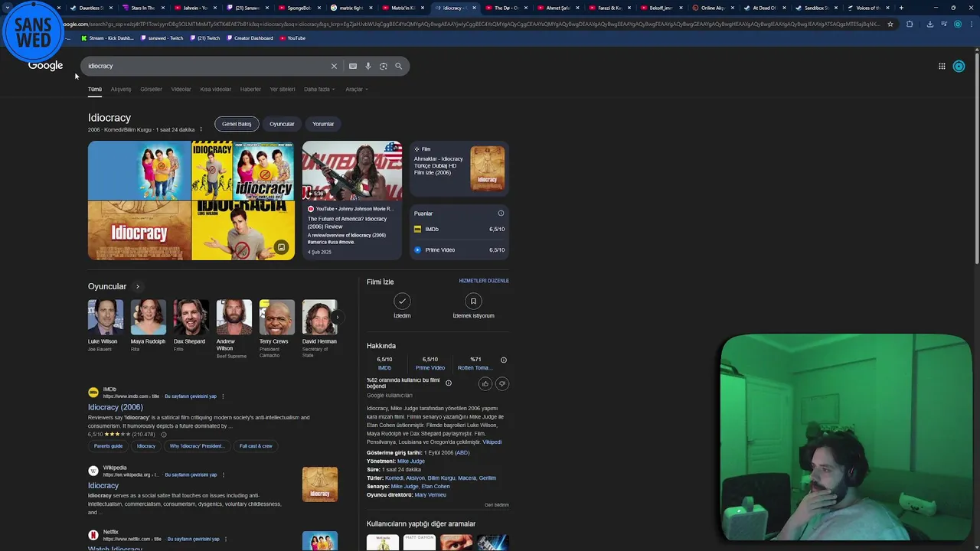Click Prime Video rating link in Hakkında
This screenshot has height=551, width=980.
tap(430, 368)
